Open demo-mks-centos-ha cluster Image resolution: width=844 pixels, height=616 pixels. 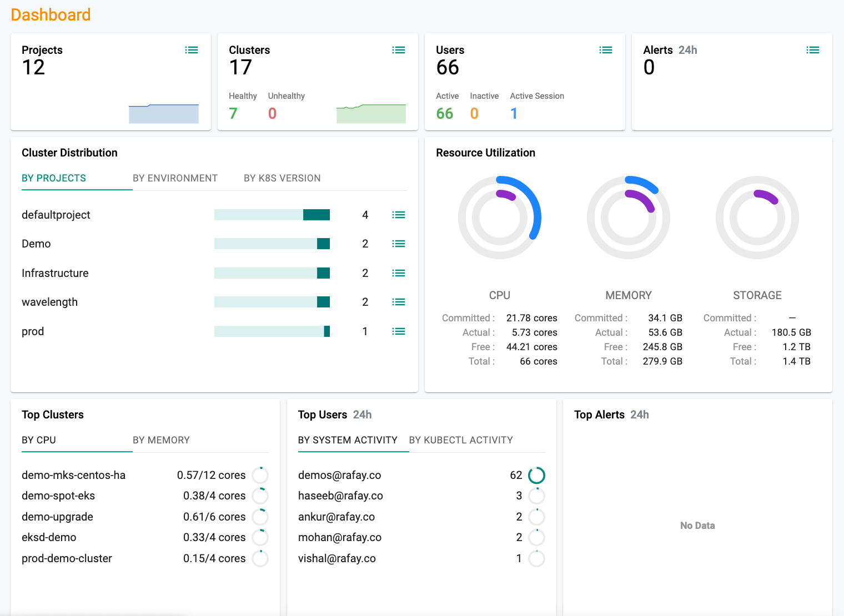(73, 475)
